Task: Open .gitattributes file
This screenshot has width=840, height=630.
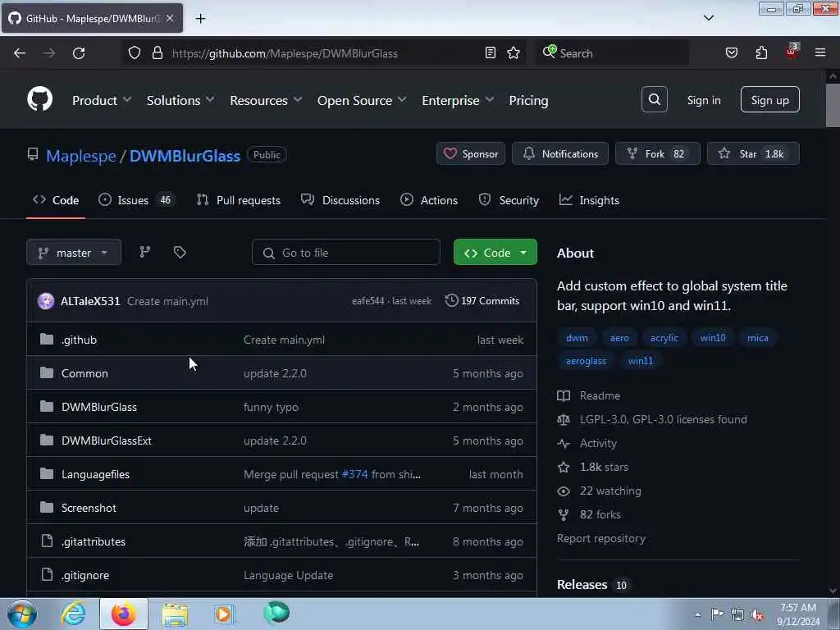Action: [x=94, y=541]
